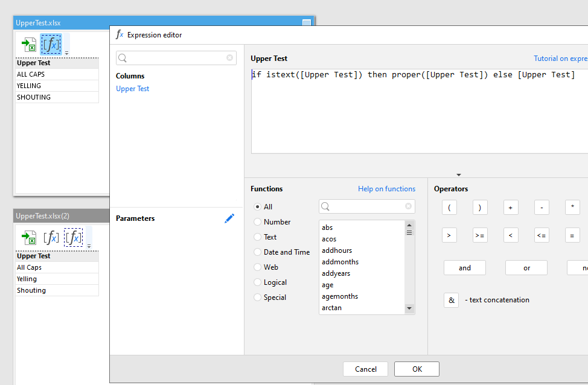Collapse the expression area with the arrow
Screen dimensions: 588x385
pyautogui.click(x=459, y=174)
